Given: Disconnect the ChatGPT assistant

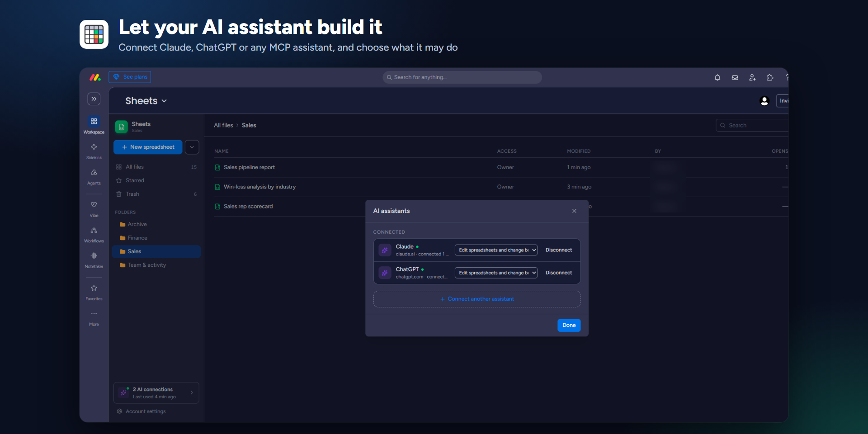Looking at the screenshot, I should (x=559, y=273).
